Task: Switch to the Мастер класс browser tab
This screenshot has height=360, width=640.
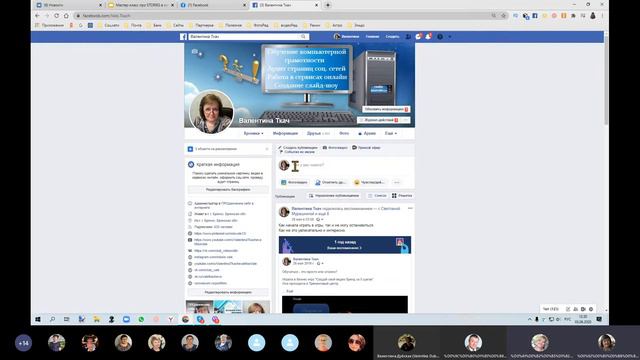Action: [x=141, y=5]
